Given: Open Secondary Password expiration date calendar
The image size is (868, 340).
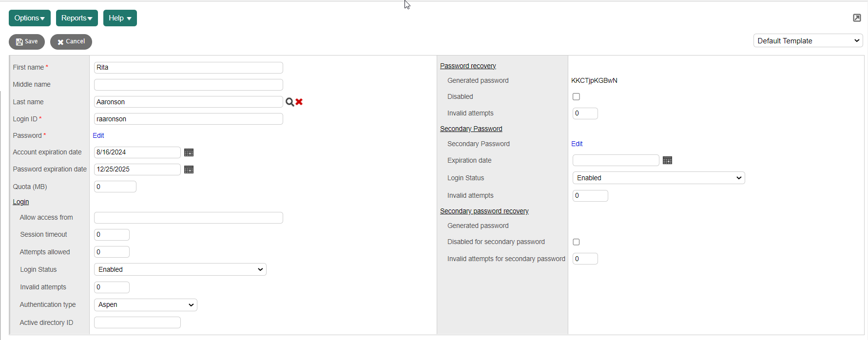Looking at the screenshot, I should click(x=668, y=160).
